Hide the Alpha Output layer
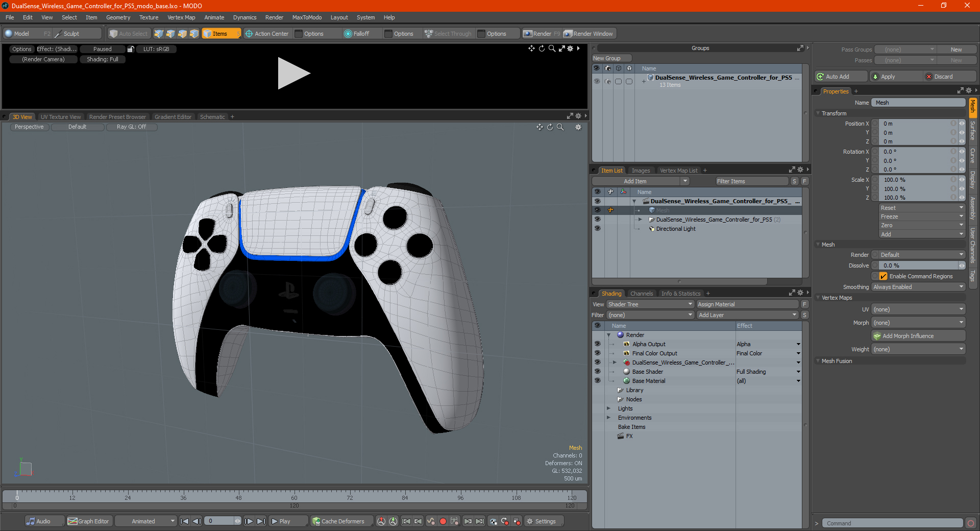The width and height of the screenshot is (980, 531). tap(597, 344)
